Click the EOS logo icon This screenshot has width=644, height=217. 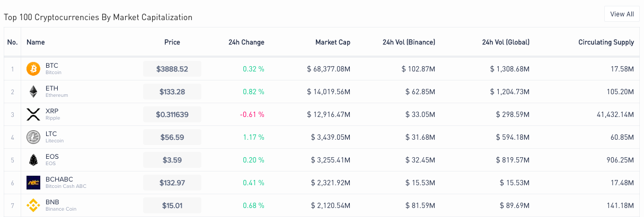click(33, 160)
